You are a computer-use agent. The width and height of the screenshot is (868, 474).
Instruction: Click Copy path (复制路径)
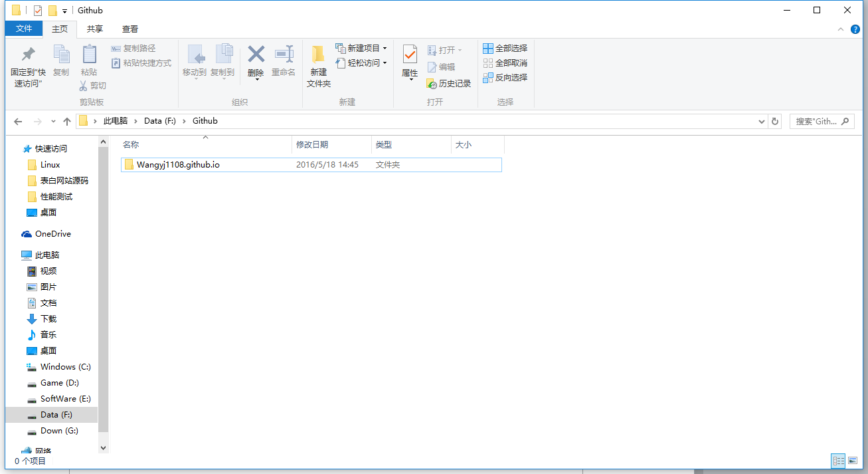[133, 49]
